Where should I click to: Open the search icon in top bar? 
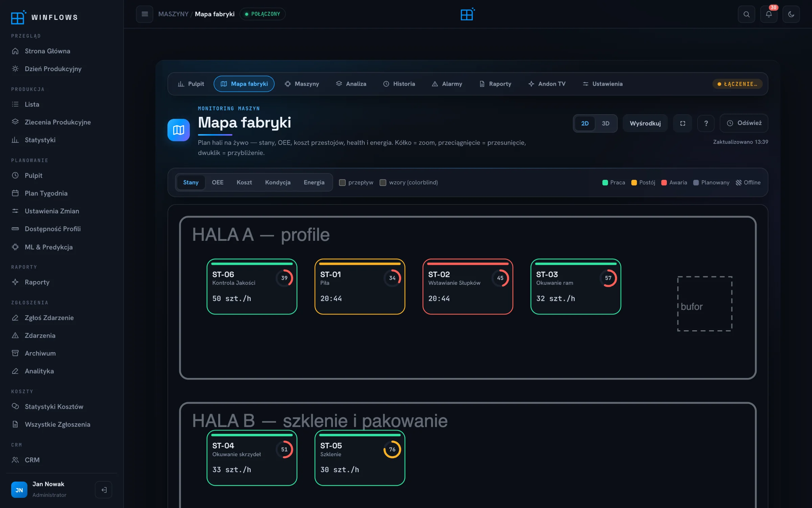point(746,14)
